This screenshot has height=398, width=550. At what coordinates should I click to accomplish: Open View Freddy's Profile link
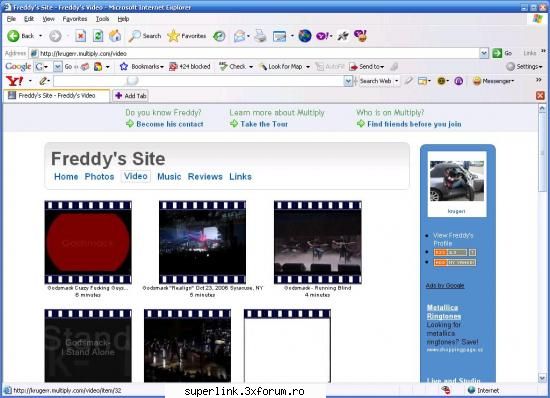(453, 239)
